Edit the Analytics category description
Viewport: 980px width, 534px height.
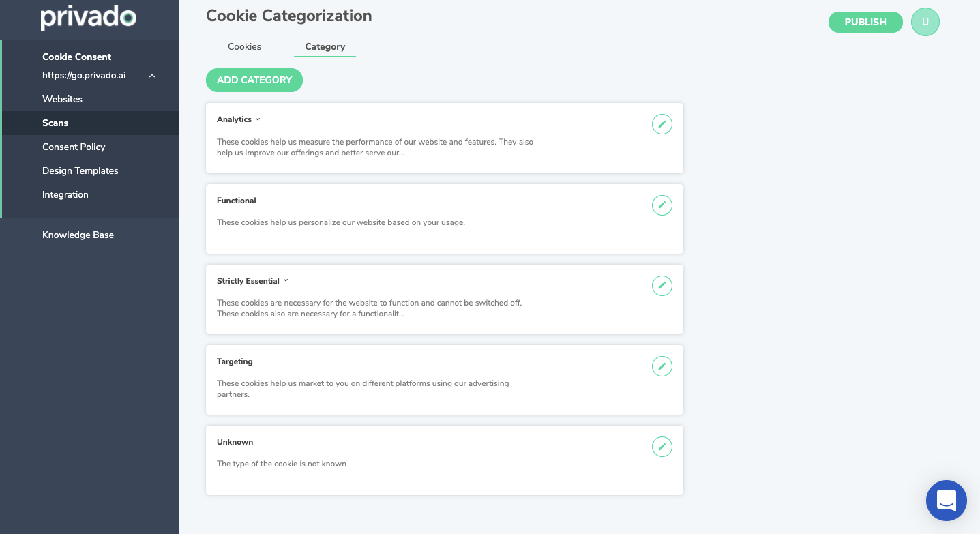coord(662,124)
